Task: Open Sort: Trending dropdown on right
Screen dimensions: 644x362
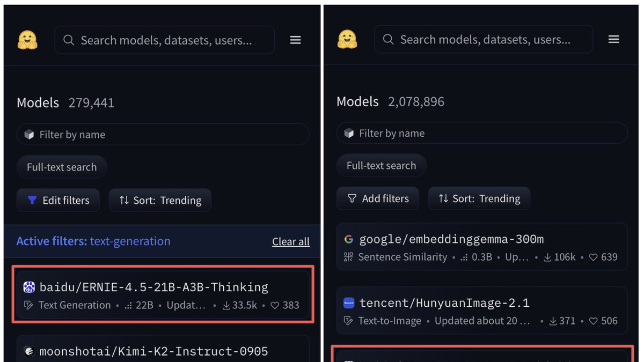Action: (x=479, y=198)
